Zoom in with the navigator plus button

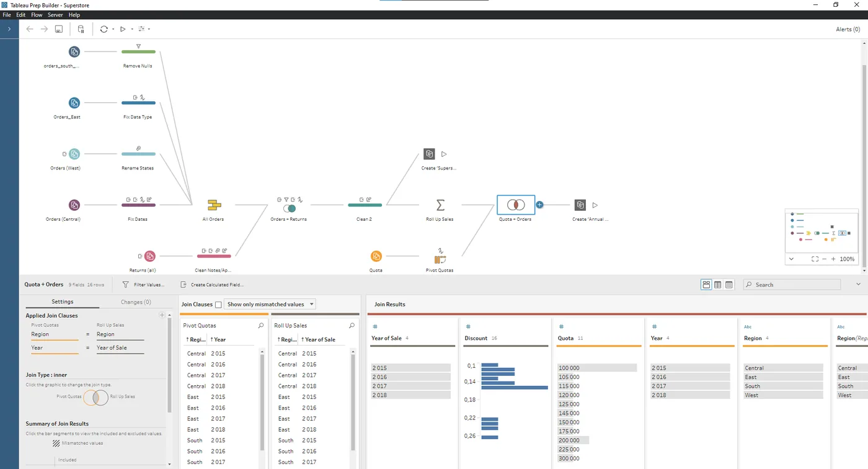[833, 259]
